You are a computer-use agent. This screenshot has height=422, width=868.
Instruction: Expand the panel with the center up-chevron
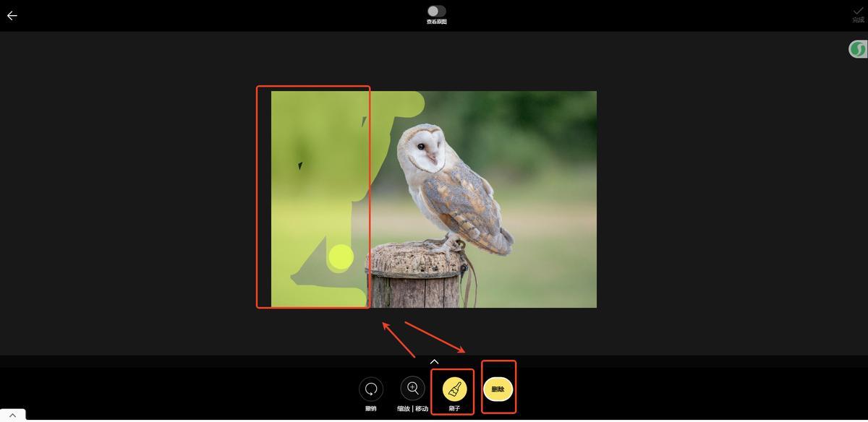434,361
